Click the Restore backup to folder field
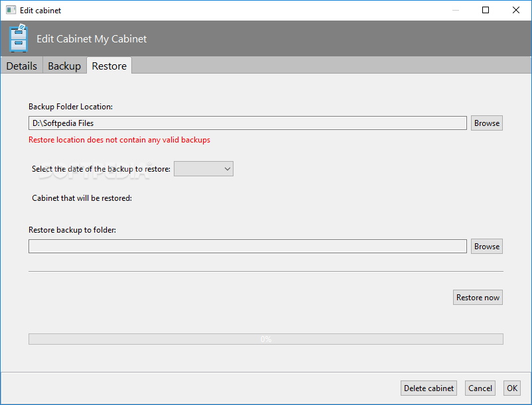Image resolution: width=532 pixels, height=405 pixels. click(x=247, y=247)
